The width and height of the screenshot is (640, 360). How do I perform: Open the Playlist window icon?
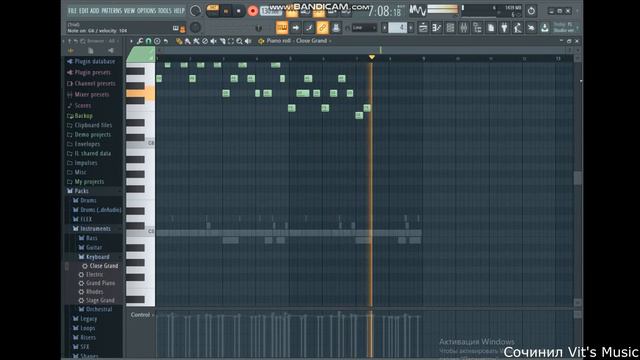(x=423, y=28)
